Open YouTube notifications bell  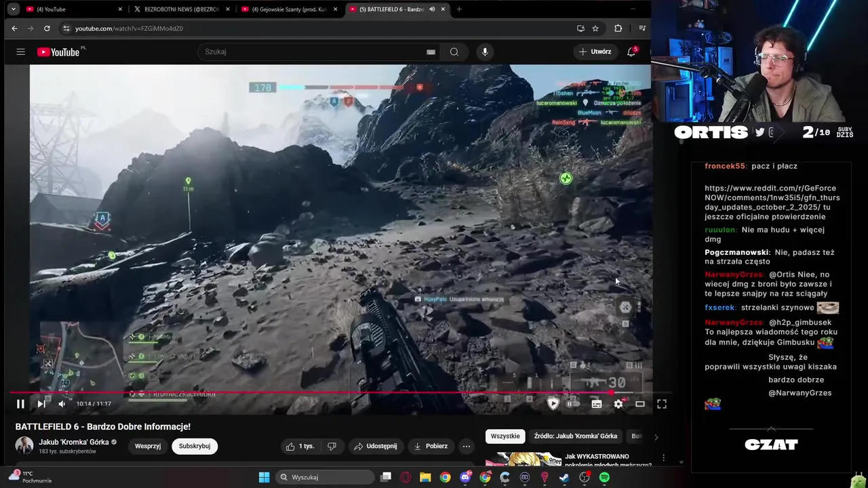[631, 52]
